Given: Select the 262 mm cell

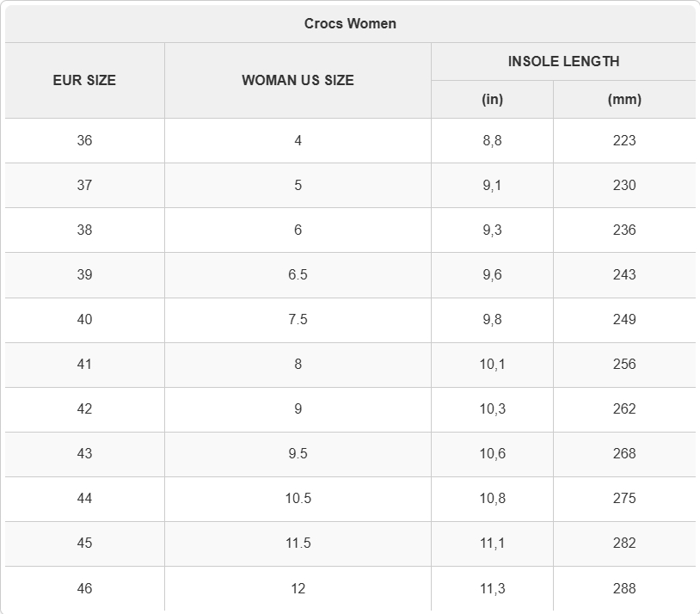Looking at the screenshot, I should pos(624,409).
